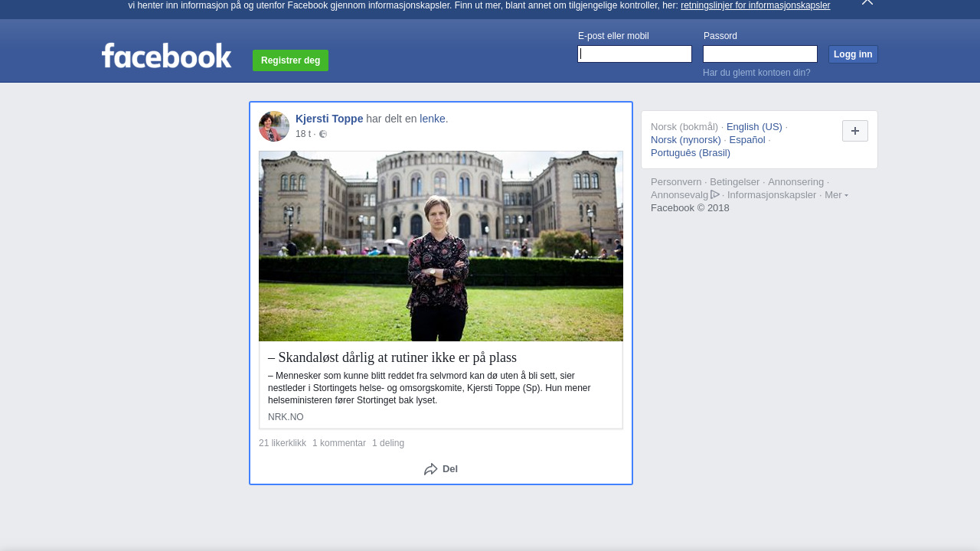Click the Del share arrow icon
The width and height of the screenshot is (980, 551).
(431, 469)
